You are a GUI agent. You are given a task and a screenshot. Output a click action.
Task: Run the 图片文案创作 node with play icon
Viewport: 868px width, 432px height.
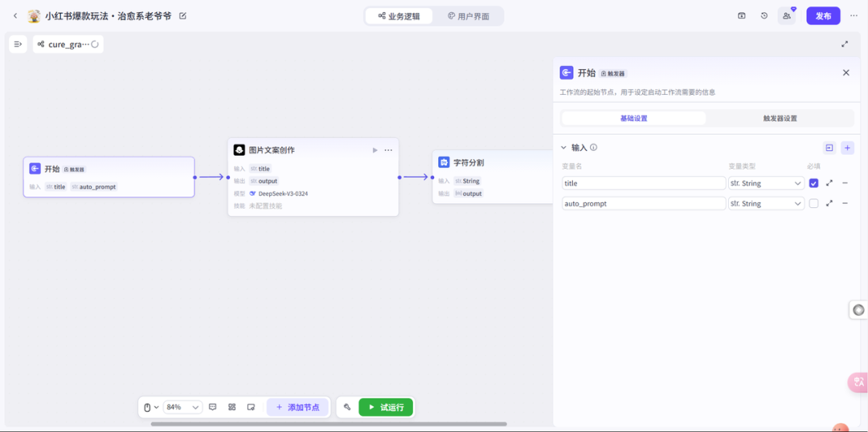[x=375, y=150]
